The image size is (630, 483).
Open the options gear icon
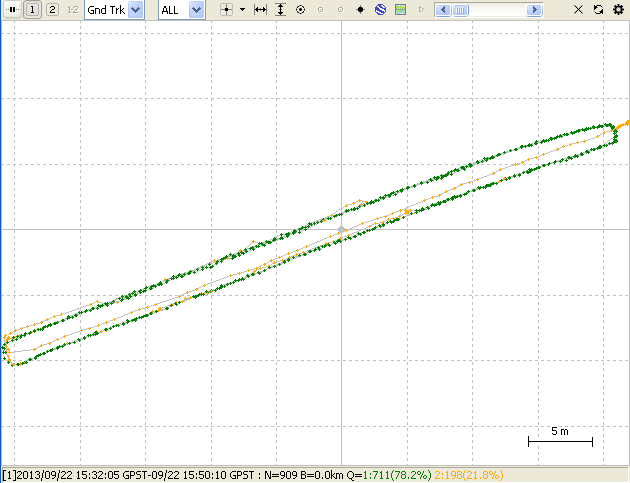point(618,10)
